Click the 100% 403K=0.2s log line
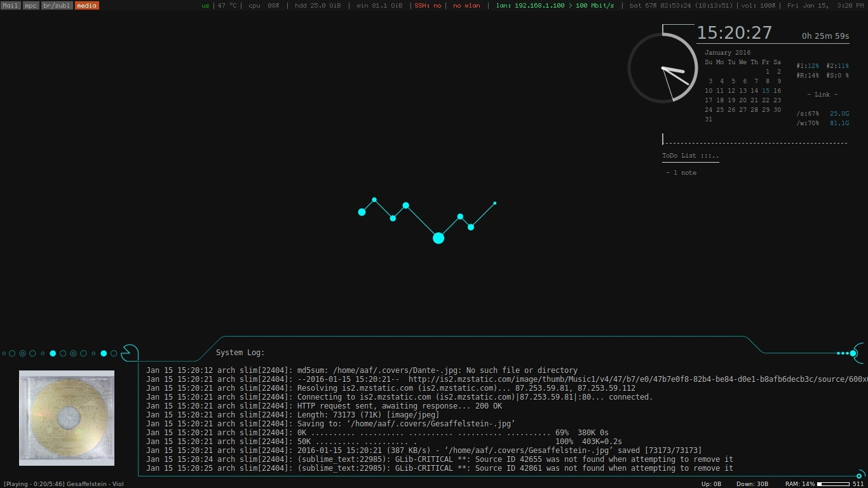Image resolution: width=868 pixels, height=488 pixels. click(384, 442)
